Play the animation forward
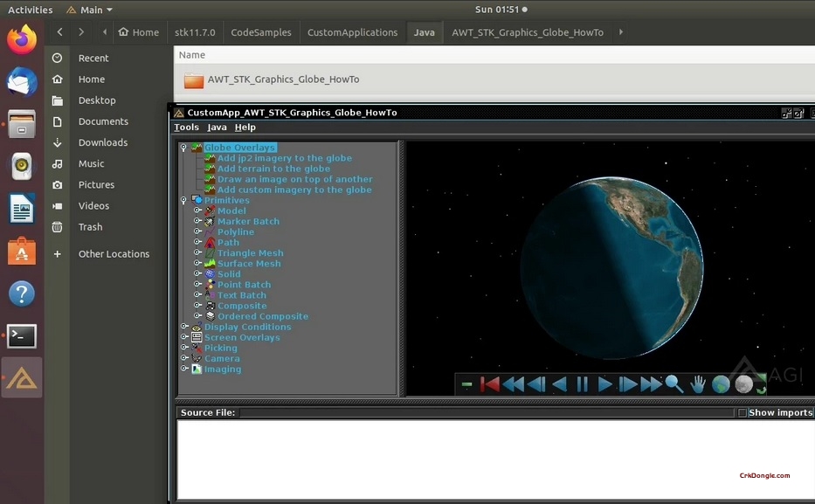Viewport: 815px width, 504px height. click(x=604, y=383)
